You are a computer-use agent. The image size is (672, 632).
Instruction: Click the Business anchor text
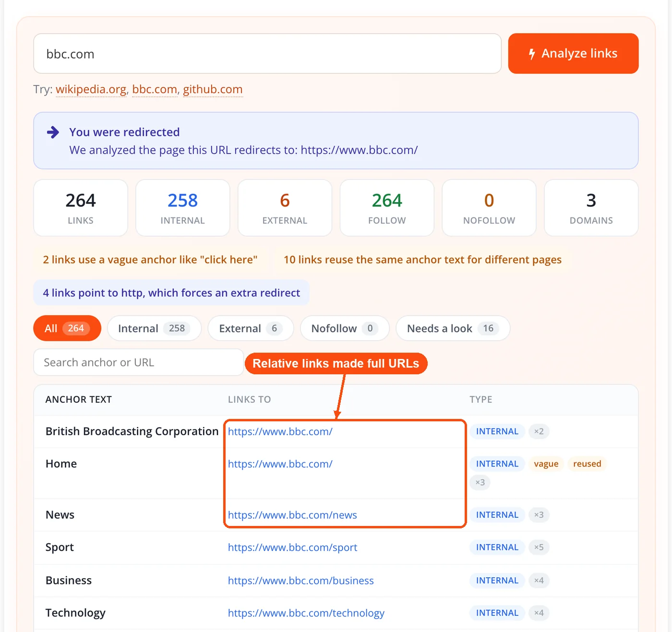coord(69,580)
